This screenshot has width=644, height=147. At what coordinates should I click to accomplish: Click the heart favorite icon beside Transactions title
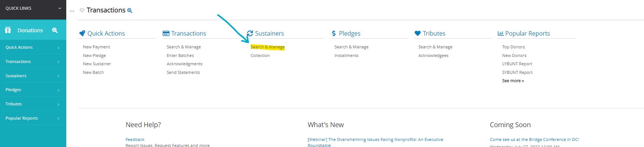pos(82,10)
